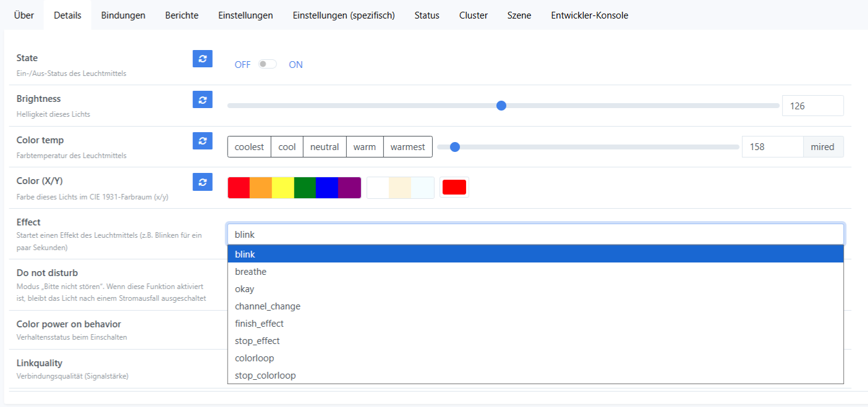868x407 pixels.
Task: Toggle the light State switch
Action: [267, 64]
